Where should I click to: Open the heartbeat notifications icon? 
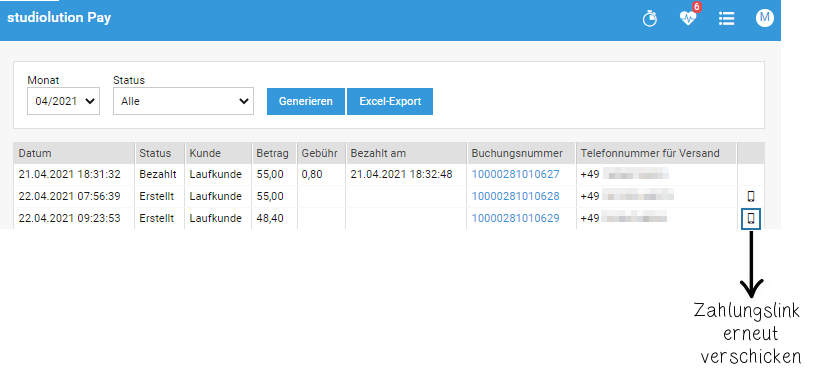(x=688, y=18)
